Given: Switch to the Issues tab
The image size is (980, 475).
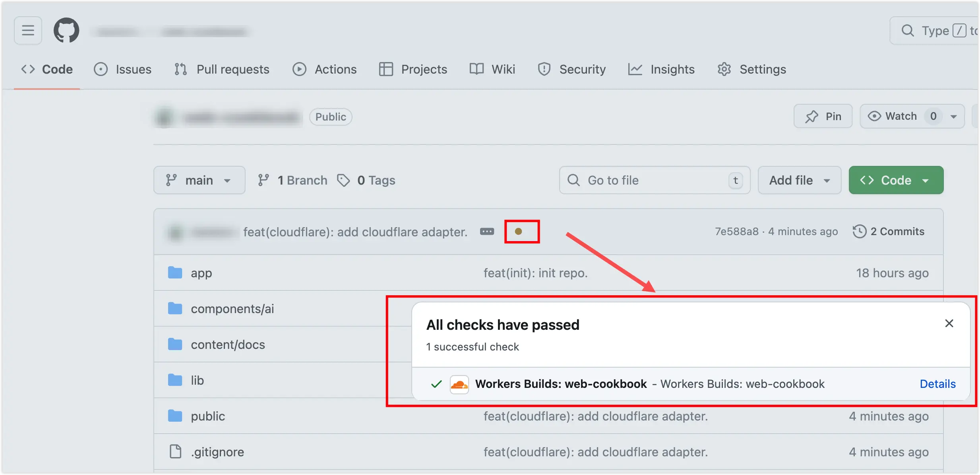Looking at the screenshot, I should (123, 69).
